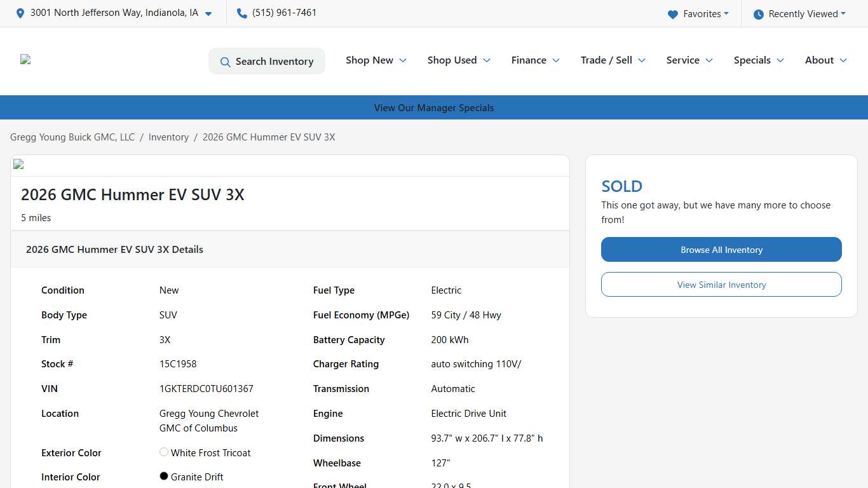Select the White Frost Tricoat exterior color
Screen dimensions: 868x488
tap(163, 451)
